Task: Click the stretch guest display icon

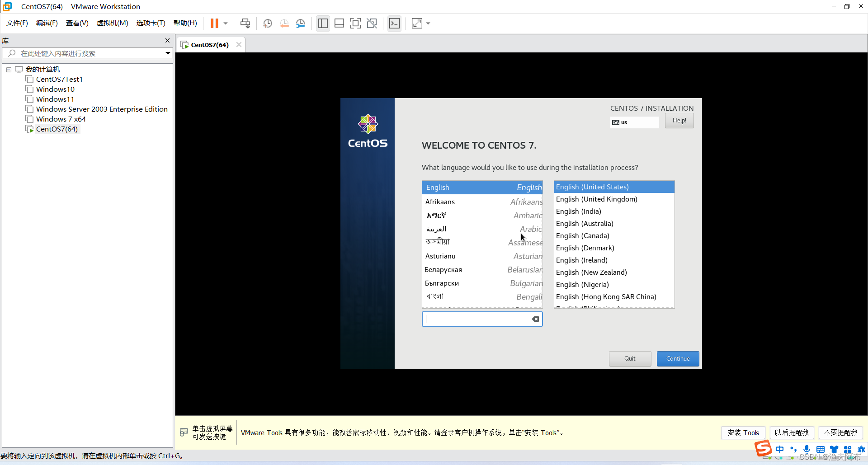Action: point(417,23)
